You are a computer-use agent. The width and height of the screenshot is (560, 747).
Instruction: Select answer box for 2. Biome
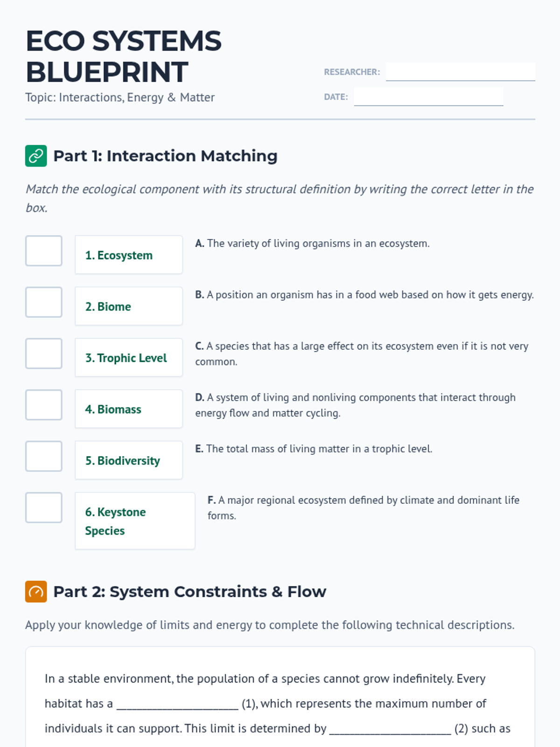[44, 302]
